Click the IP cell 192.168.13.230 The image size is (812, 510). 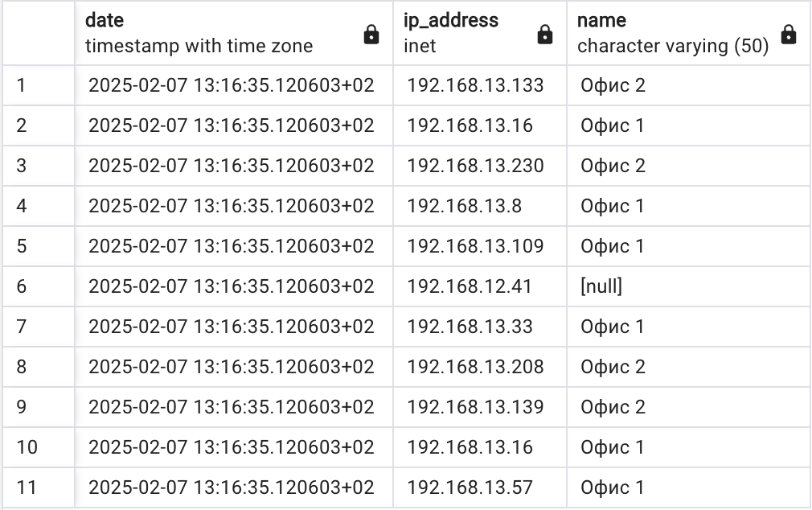[480, 166]
